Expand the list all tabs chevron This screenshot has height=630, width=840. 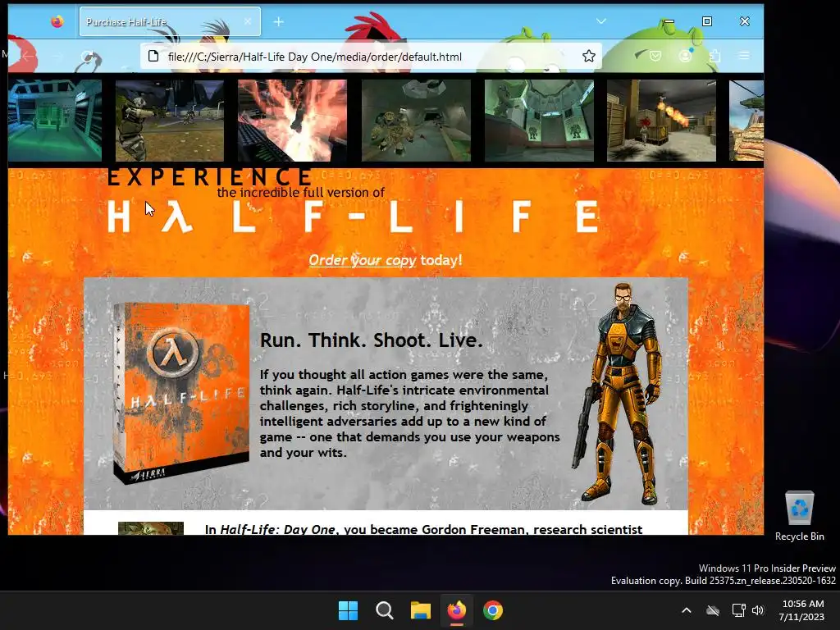[x=601, y=21]
